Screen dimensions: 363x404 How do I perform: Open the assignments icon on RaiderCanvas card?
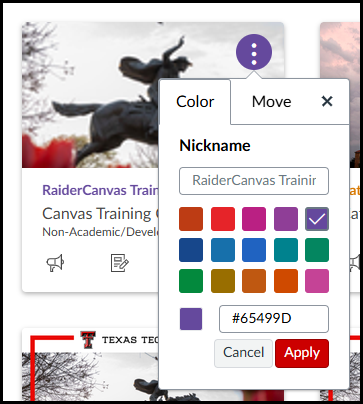[x=119, y=263]
